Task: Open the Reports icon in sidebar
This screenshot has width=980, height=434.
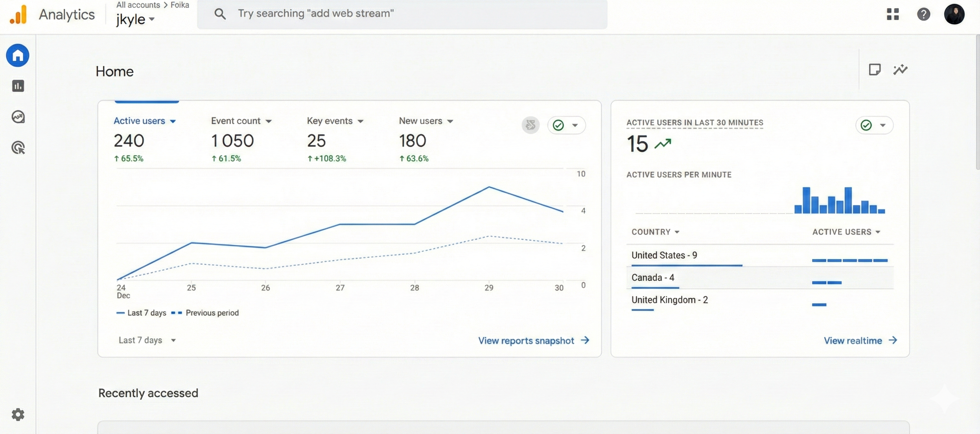Action: pyautogui.click(x=18, y=86)
